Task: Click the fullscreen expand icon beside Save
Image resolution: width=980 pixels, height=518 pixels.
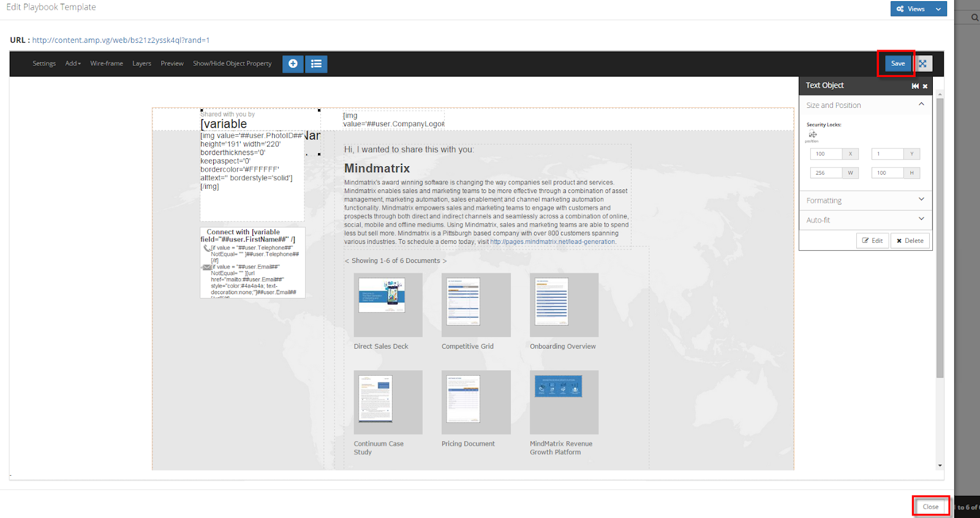Action: pyautogui.click(x=922, y=64)
